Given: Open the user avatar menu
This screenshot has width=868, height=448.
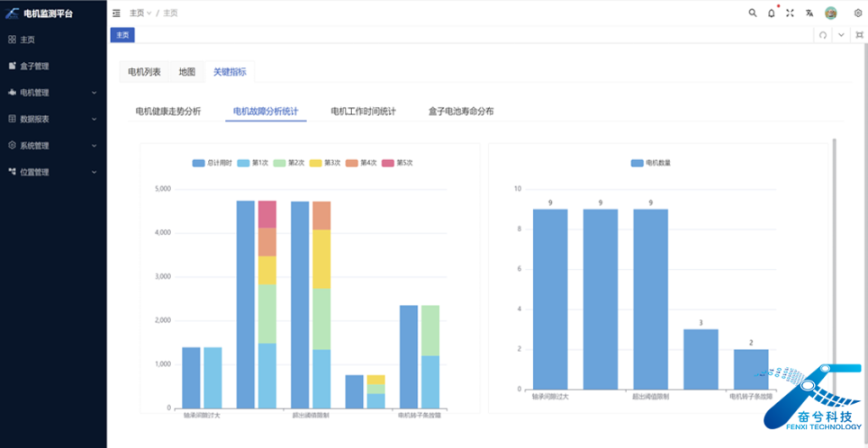Looking at the screenshot, I should [831, 13].
